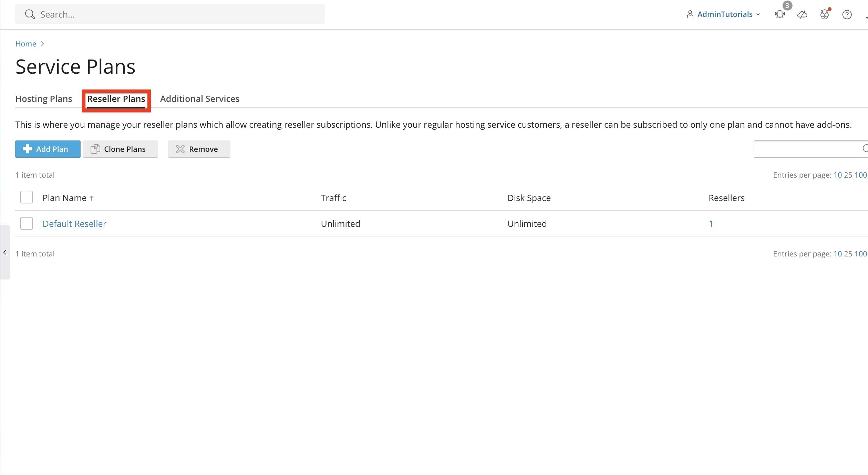Set bottom entries per page to 100
The height and width of the screenshot is (475, 868).
860,254
